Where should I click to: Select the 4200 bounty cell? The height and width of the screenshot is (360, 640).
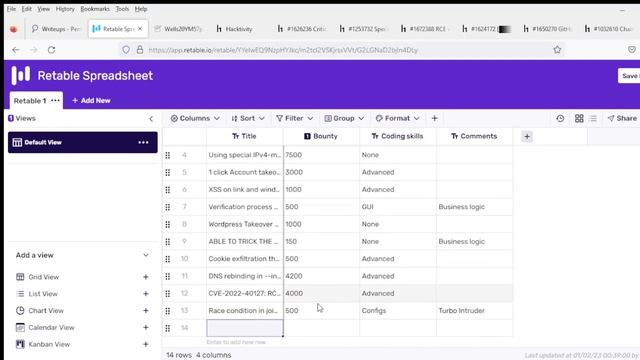point(321,276)
